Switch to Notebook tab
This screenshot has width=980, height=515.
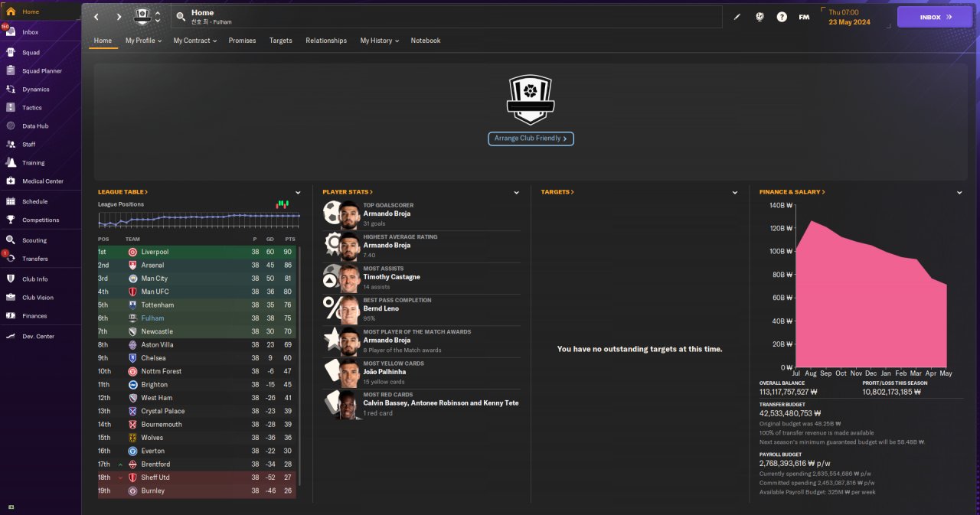click(426, 41)
